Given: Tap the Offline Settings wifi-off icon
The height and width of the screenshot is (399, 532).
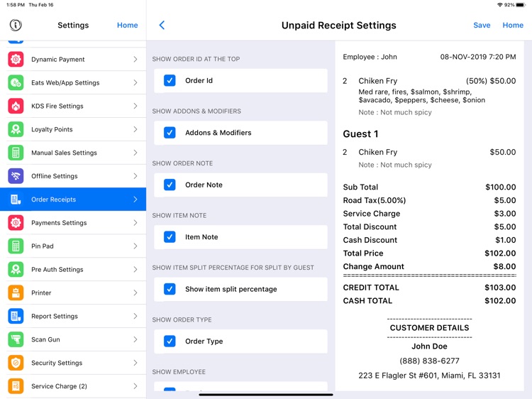Looking at the screenshot, I should (x=16, y=176).
